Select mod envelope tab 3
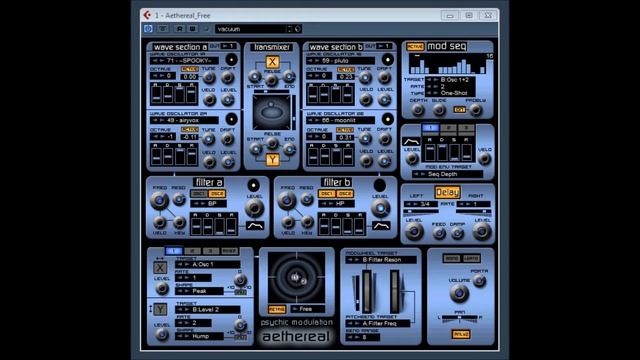 point(466,128)
